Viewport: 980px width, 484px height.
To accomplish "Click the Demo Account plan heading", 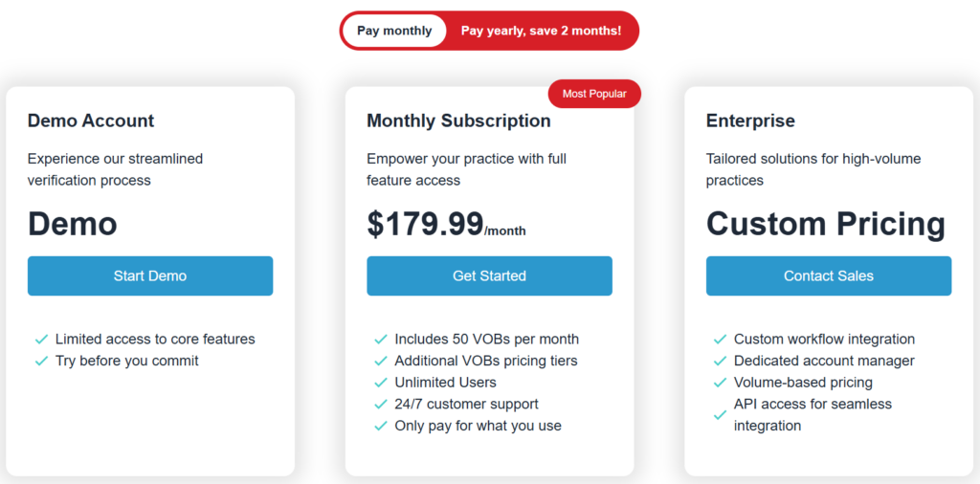I will pyautogui.click(x=91, y=121).
